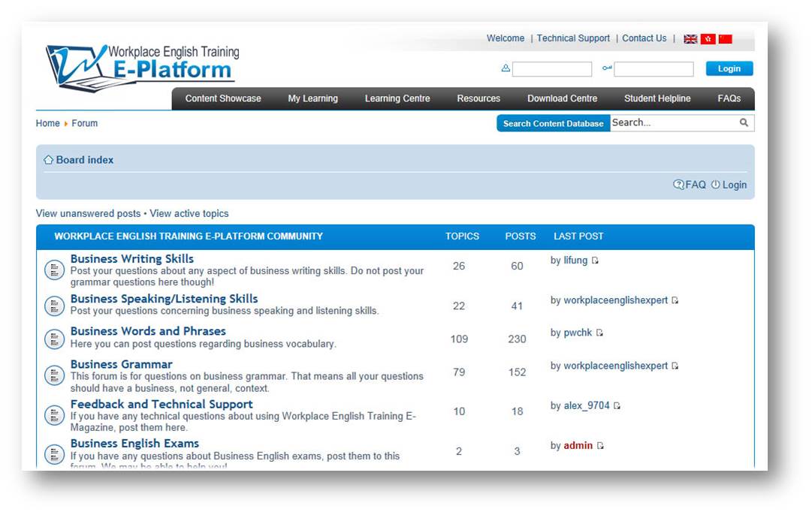
Task: Click the Board index home icon
Action: click(x=49, y=160)
